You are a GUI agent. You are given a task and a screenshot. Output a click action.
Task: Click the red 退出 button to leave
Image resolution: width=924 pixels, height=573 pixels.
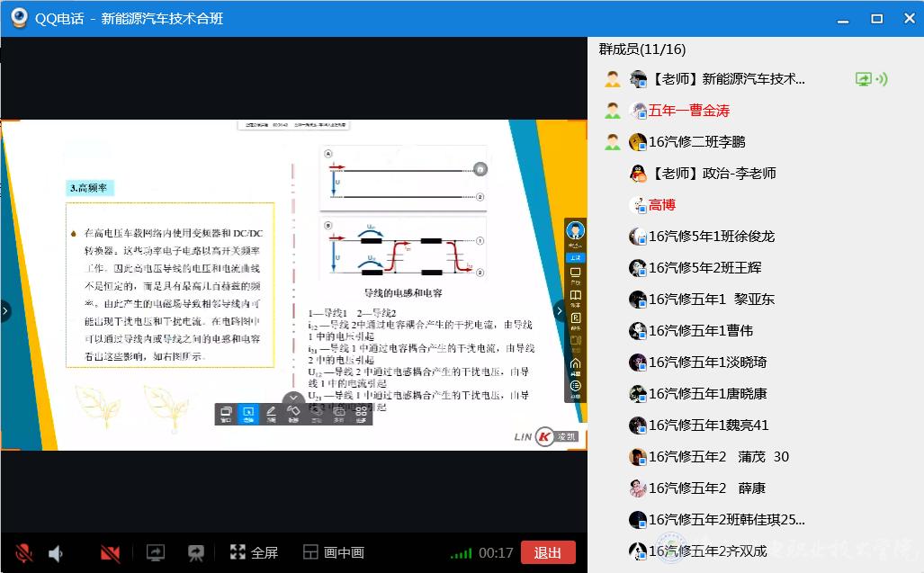coord(547,552)
